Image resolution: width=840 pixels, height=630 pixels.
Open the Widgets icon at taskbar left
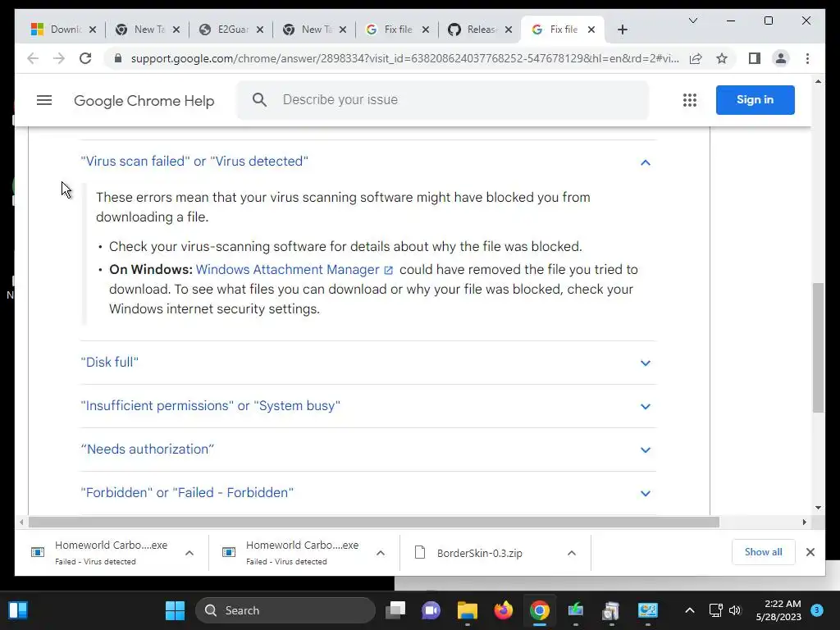pos(18,610)
